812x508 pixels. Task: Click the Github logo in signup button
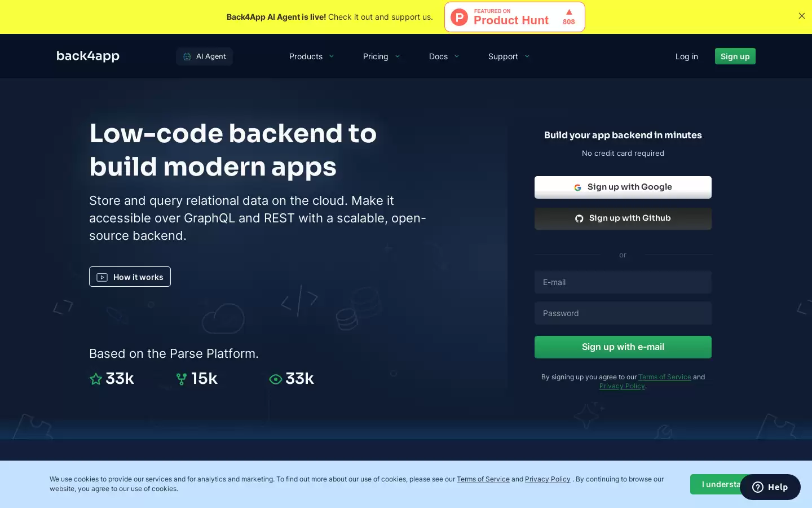click(x=579, y=218)
